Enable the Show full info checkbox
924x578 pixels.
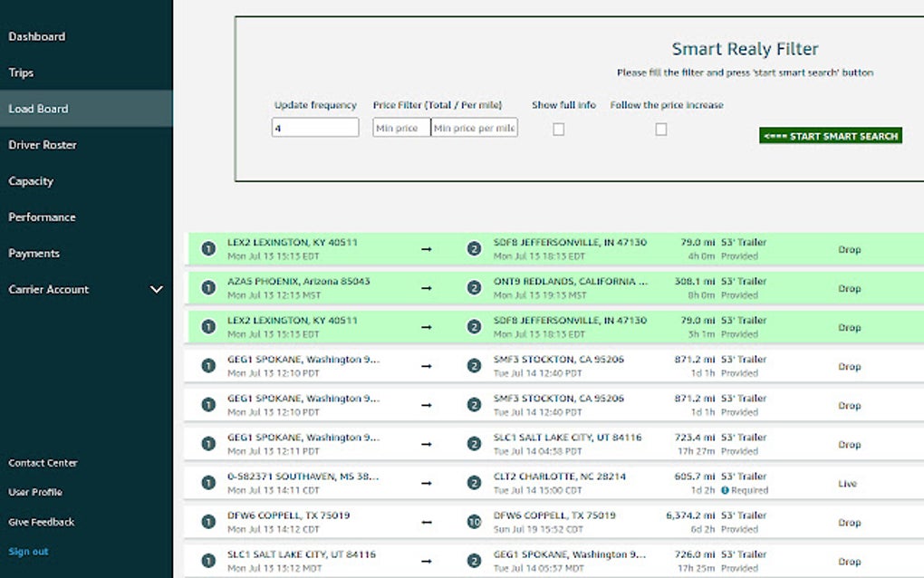558,129
